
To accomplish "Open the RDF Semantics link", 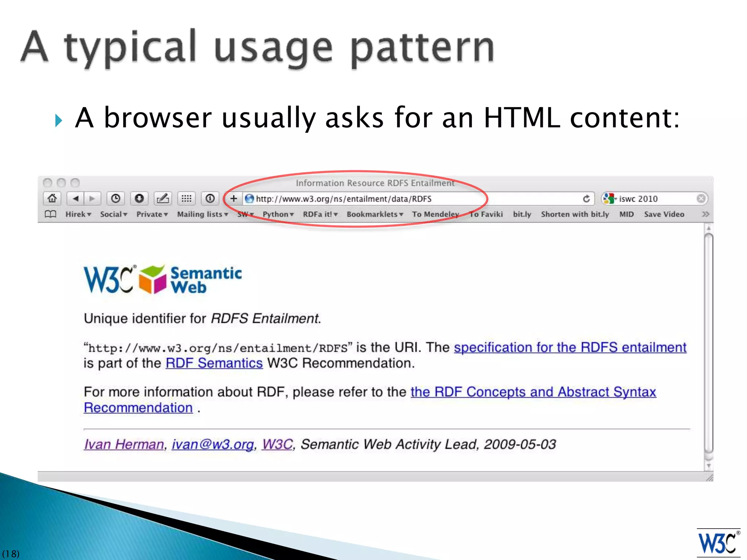I will click(214, 363).
